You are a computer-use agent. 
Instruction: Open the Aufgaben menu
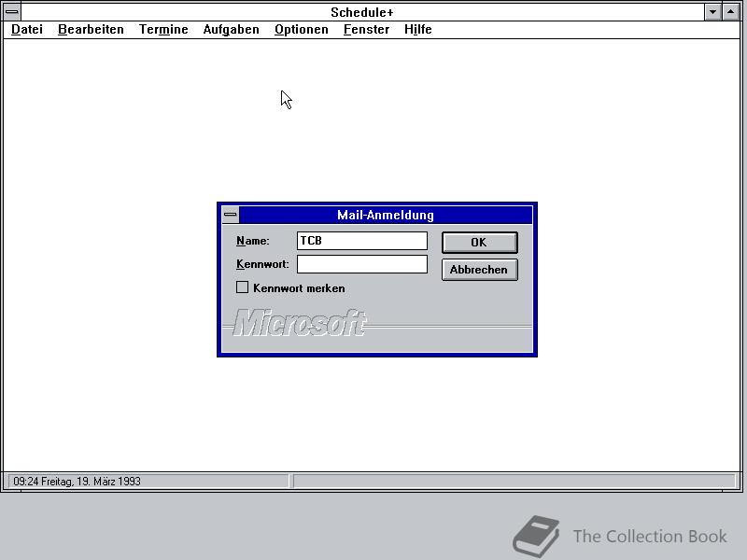pos(231,30)
